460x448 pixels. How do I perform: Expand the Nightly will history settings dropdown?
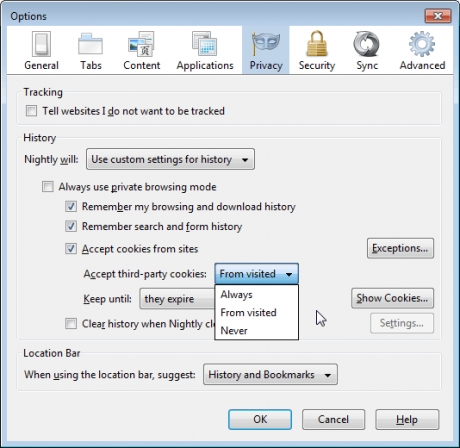click(x=170, y=159)
